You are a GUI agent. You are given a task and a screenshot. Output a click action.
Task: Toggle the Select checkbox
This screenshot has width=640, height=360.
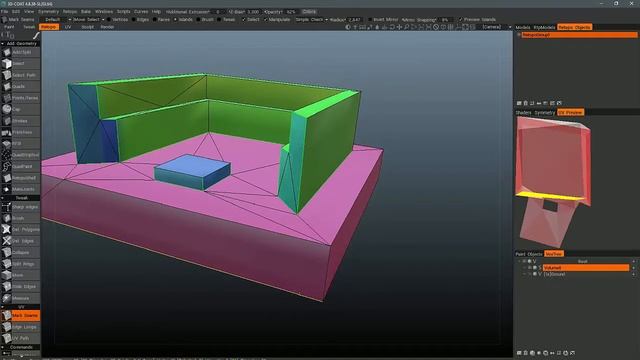click(x=251, y=20)
